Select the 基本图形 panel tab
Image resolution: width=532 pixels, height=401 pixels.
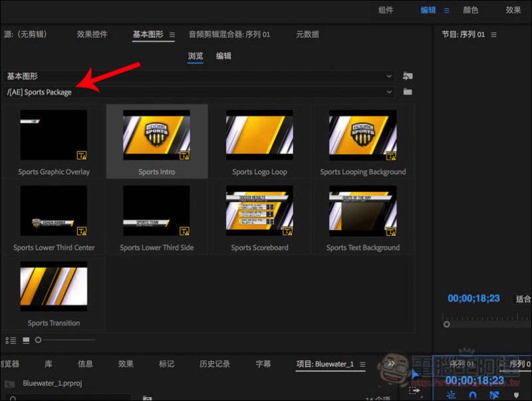[x=148, y=35]
